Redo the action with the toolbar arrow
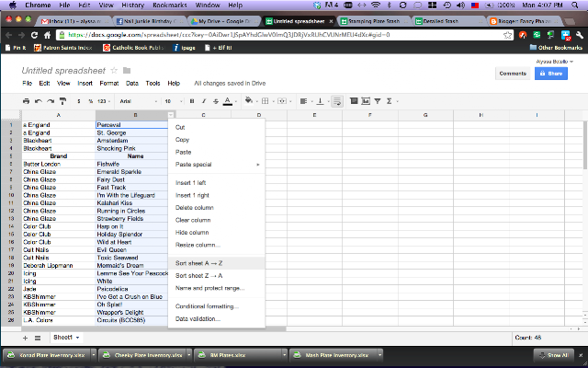The height and width of the screenshot is (368, 588). [x=51, y=101]
